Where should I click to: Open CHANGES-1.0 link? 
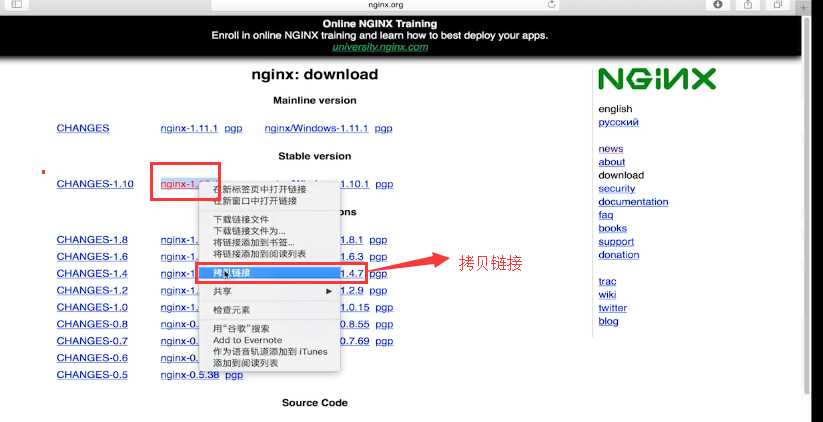[x=92, y=307]
